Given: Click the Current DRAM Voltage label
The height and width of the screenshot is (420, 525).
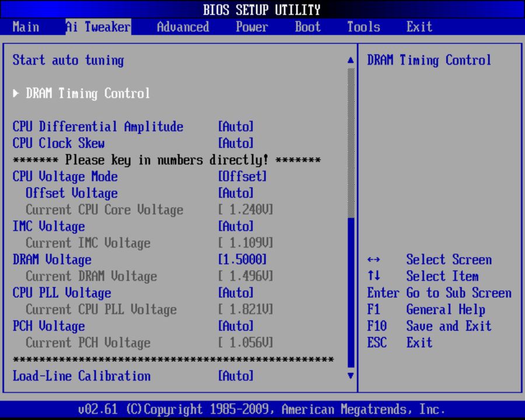Looking at the screenshot, I should pyautogui.click(x=92, y=276).
